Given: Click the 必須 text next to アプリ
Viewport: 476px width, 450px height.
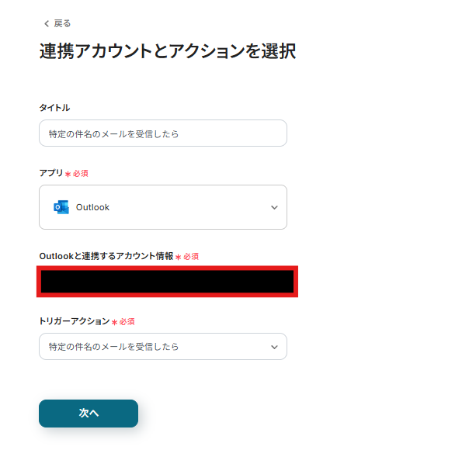Looking at the screenshot, I should coord(80,174).
